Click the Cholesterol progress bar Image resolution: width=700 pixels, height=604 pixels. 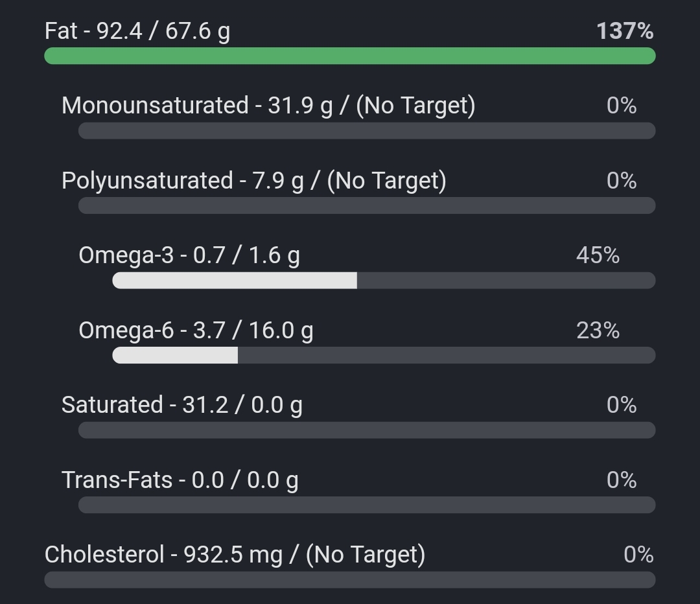click(x=350, y=580)
